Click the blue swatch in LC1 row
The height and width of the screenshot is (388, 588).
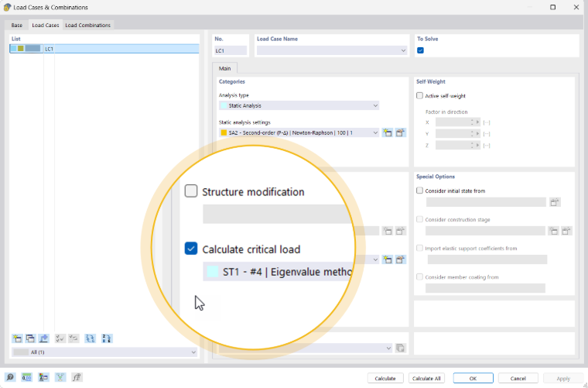[32, 49]
